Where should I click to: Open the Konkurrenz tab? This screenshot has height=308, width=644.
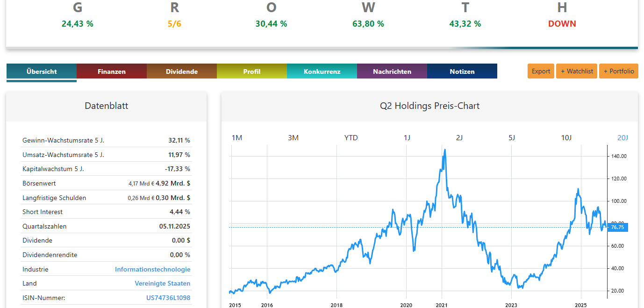pyautogui.click(x=322, y=72)
